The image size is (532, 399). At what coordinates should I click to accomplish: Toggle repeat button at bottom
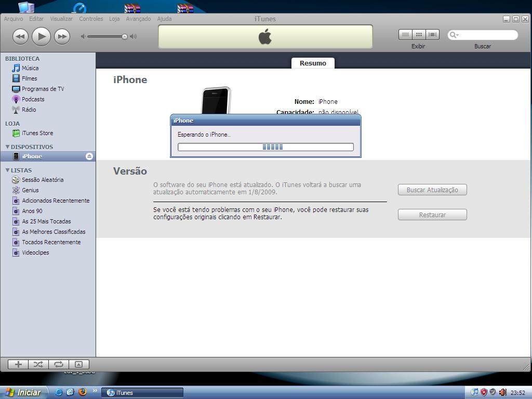[x=59, y=364]
